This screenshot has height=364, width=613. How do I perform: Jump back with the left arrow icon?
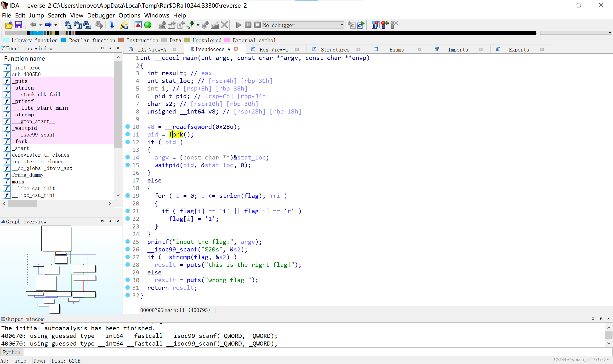click(x=33, y=25)
